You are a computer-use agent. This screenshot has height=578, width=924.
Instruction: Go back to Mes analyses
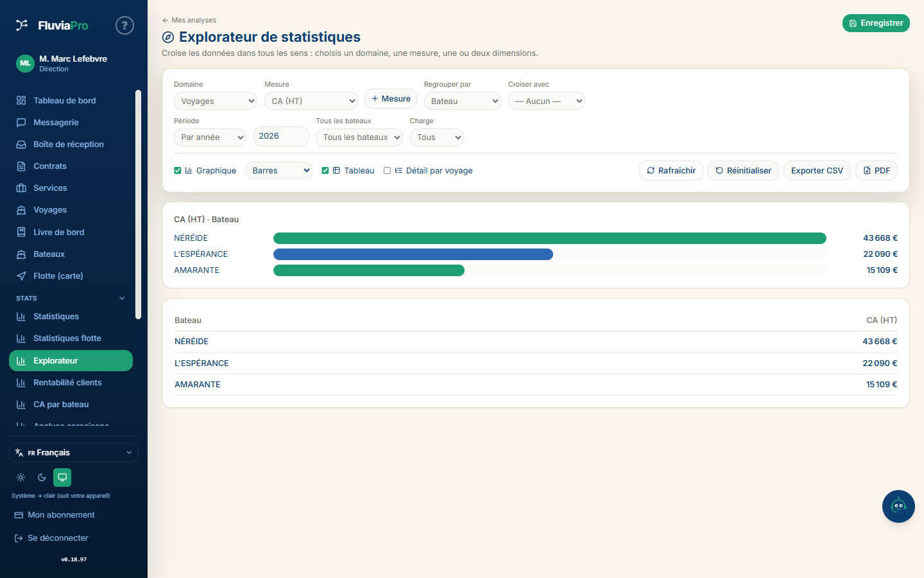[x=189, y=20]
